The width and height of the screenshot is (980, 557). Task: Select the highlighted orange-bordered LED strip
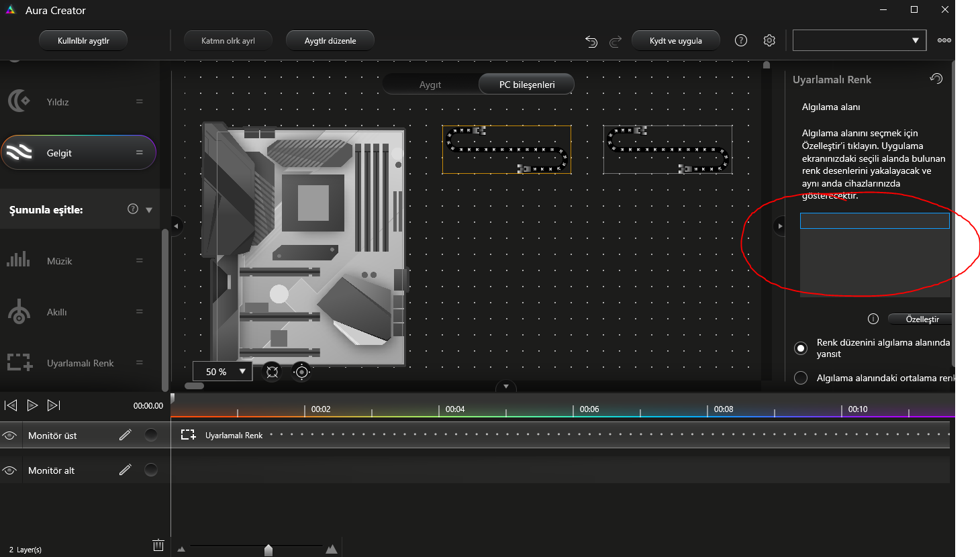coord(507,150)
